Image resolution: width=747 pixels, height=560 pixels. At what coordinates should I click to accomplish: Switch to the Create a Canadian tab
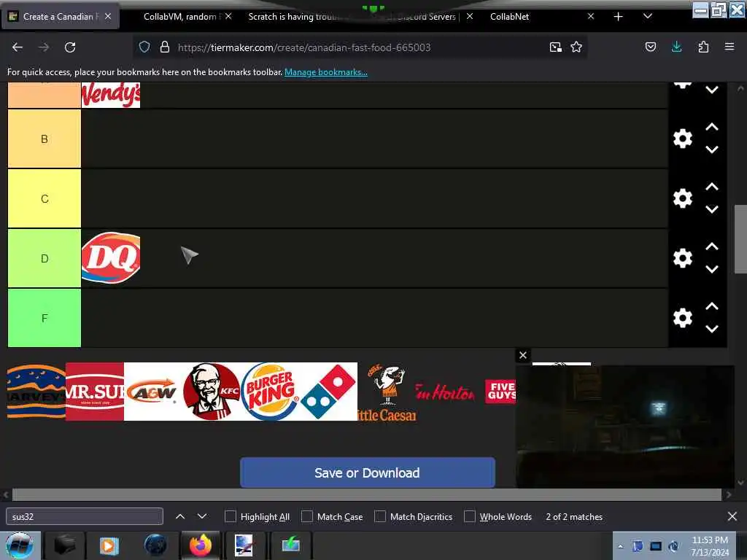coord(61,17)
